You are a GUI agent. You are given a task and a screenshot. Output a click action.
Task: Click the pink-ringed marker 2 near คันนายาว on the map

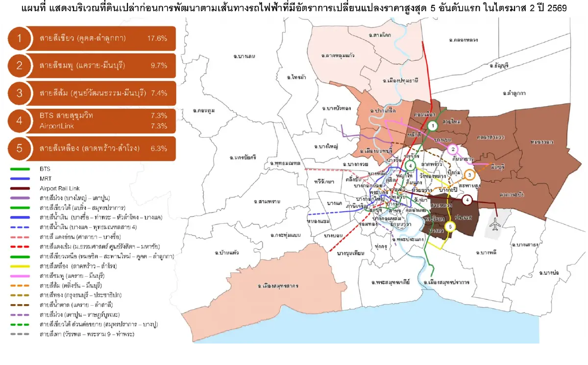(x=453, y=149)
